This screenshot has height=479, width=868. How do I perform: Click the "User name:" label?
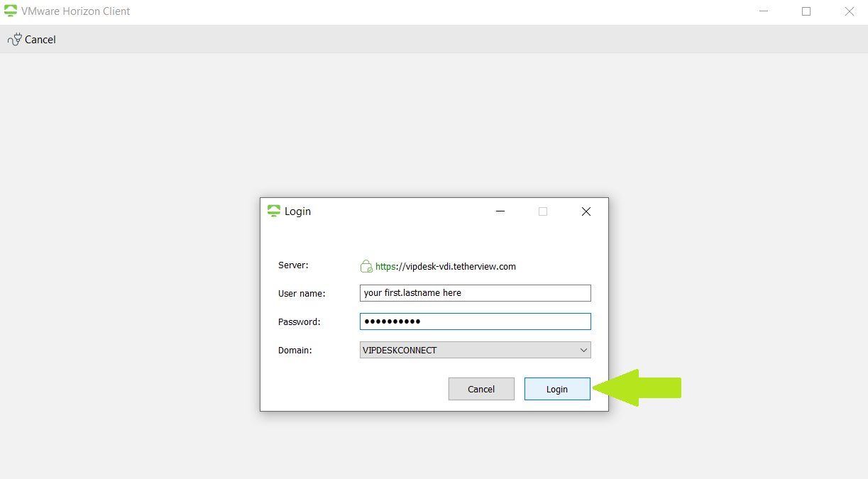point(302,294)
